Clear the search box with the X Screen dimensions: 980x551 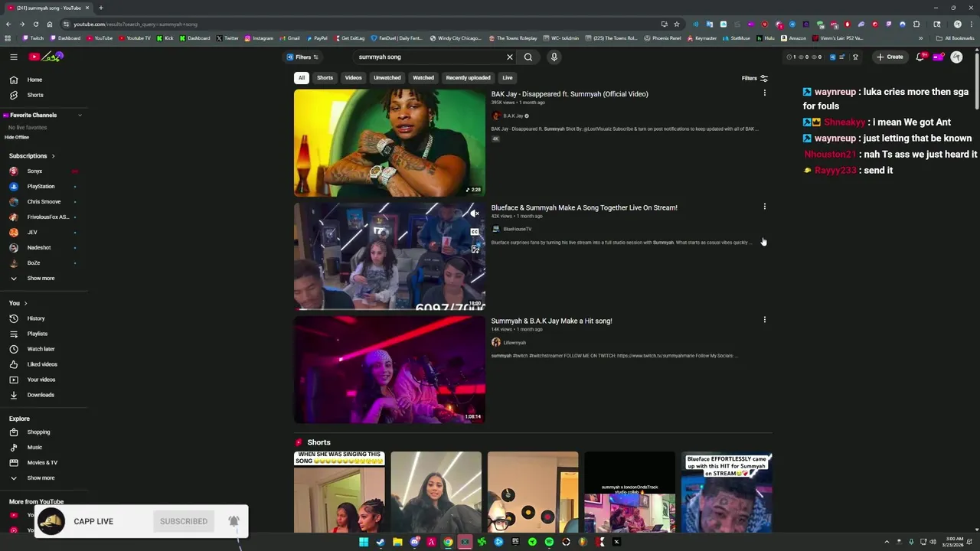[x=510, y=57]
